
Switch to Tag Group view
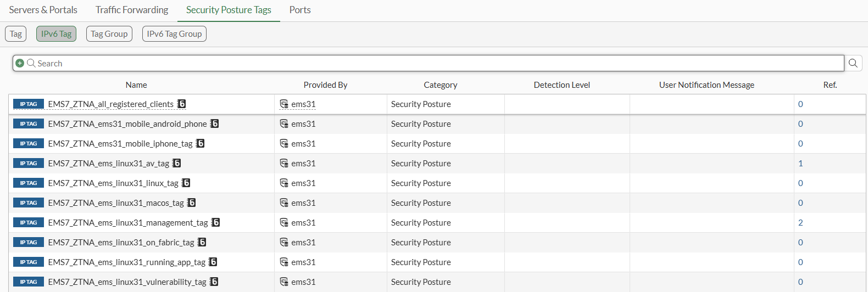click(x=109, y=34)
